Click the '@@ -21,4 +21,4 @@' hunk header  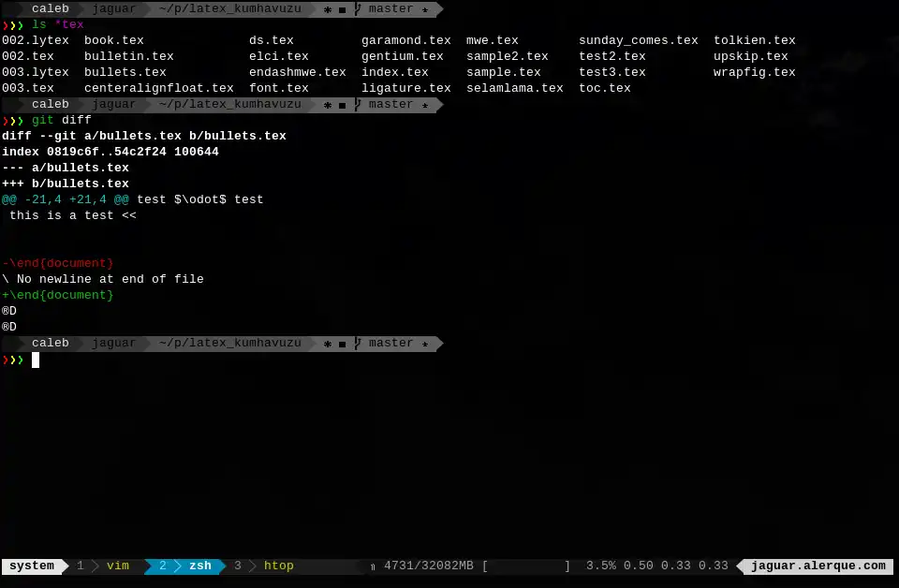pyautogui.click(x=66, y=199)
